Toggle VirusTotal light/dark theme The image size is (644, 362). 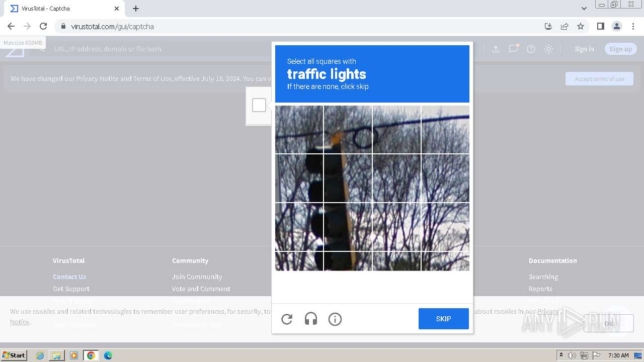click(549, 49)
